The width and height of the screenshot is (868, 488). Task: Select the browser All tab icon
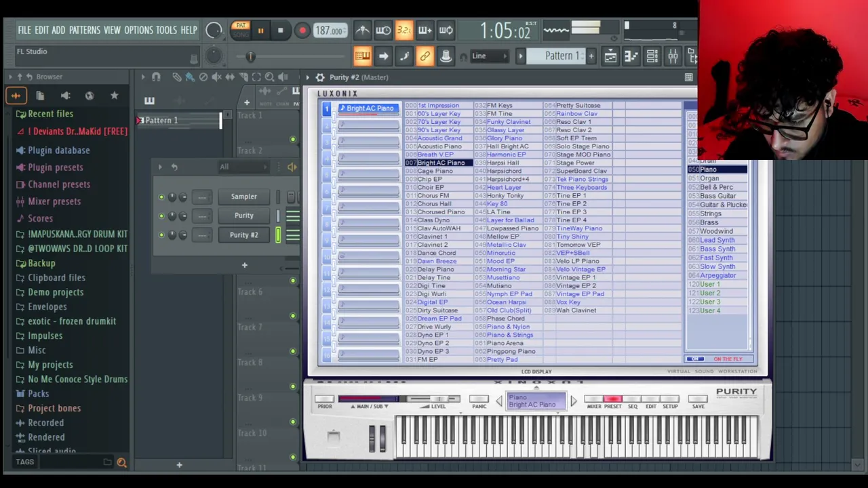click(x=16, y=96)
